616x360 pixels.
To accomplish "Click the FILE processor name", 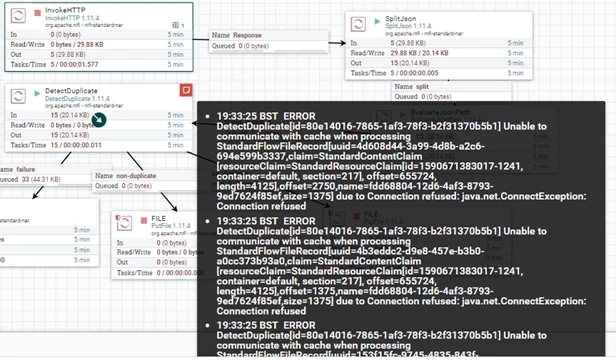I will [158, 219].
